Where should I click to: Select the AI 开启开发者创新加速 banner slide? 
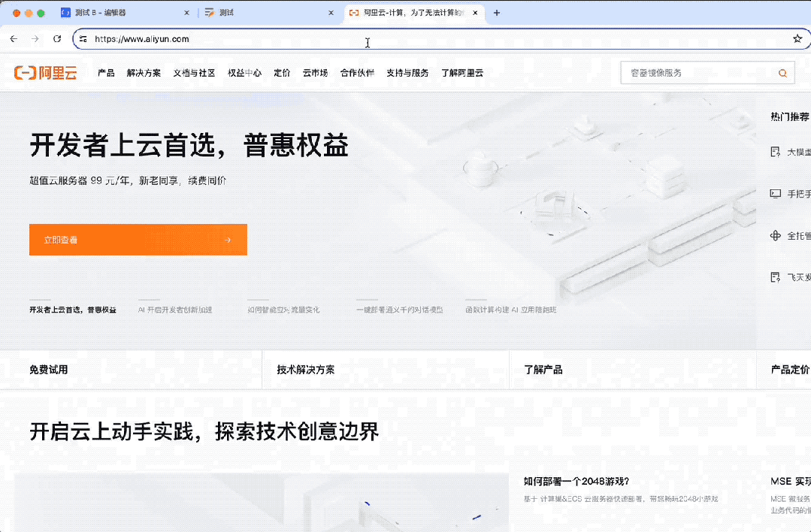coord(175,309)
